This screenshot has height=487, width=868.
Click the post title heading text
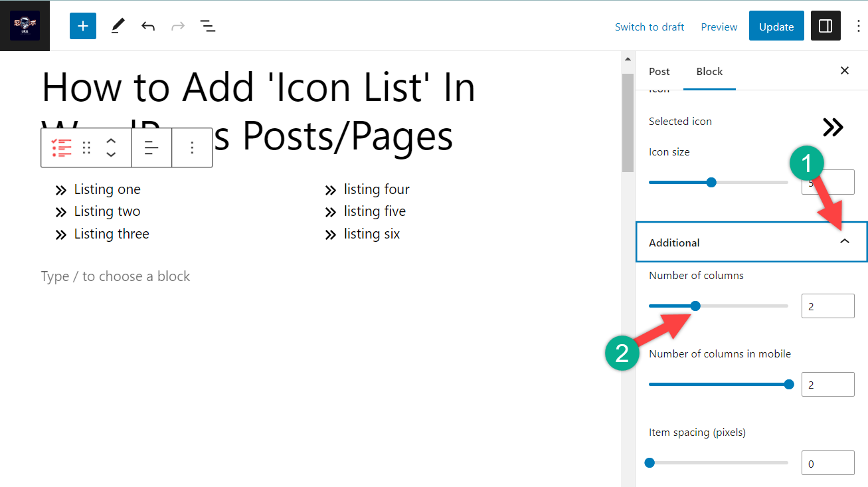[259, 112]
